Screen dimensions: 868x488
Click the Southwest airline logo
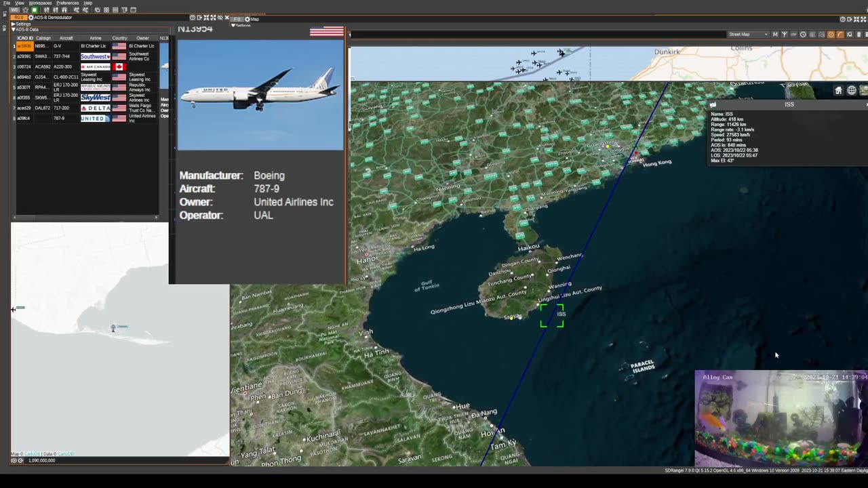(96, 56)
